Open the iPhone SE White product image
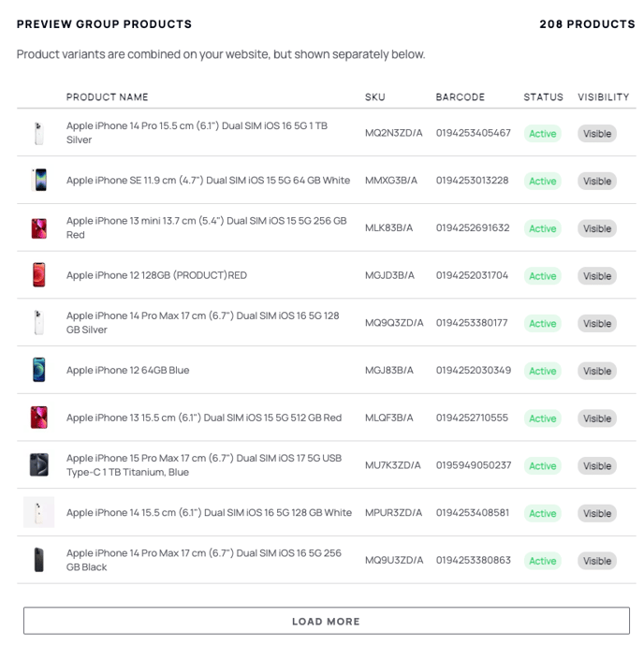Screen dimensions: 644x660 38,180
